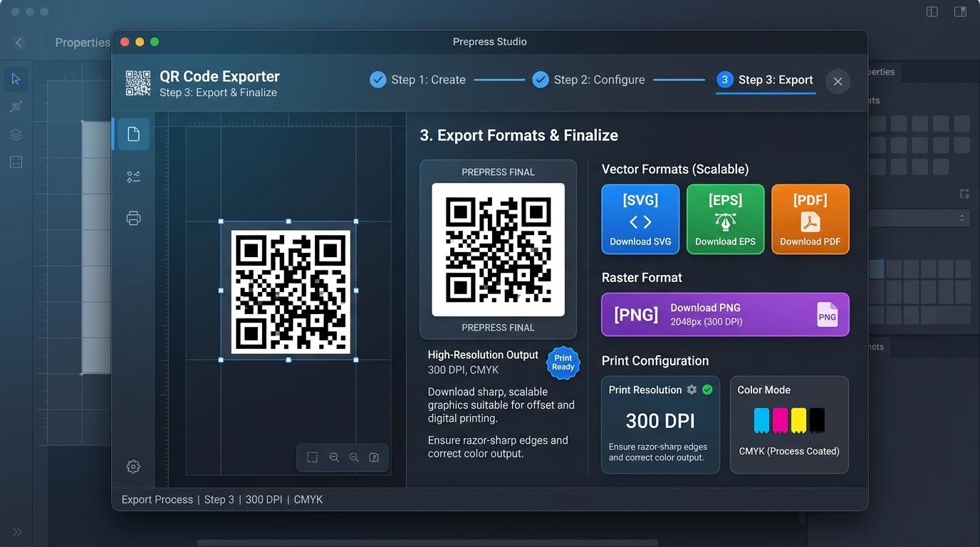
Task: Click the "High-Resolution Output" heading
Action: click(483, 355)
